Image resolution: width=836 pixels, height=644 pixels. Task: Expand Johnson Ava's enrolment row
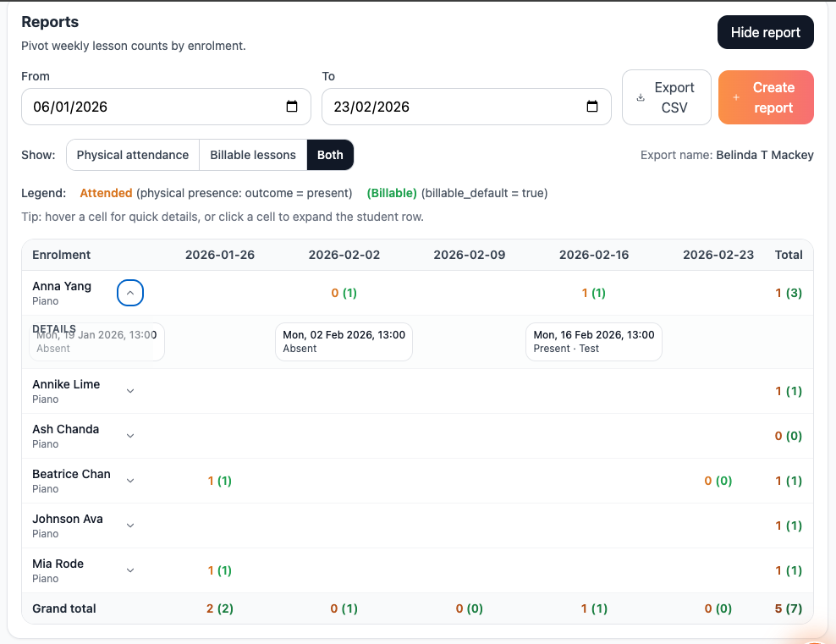(x=130, y=525)
